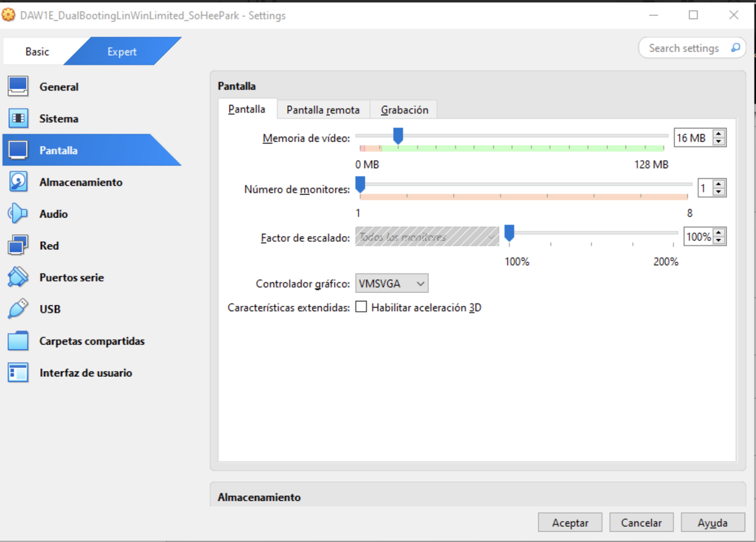Screen dimensions: 756x542
Task: Select the Interfaz de usuario icon
Action: (x=87, y=373)
